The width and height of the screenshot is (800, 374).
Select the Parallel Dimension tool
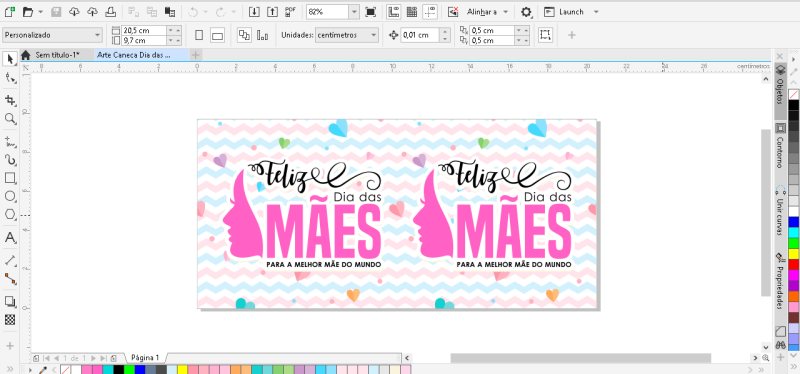point(10,261)
